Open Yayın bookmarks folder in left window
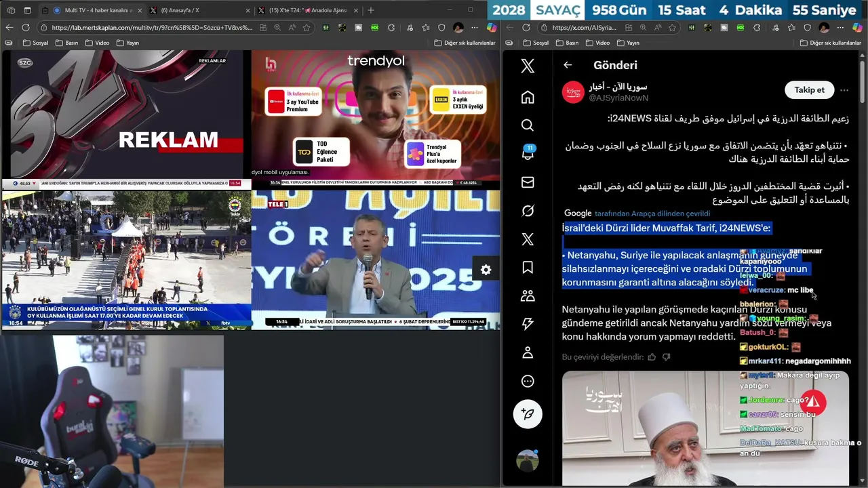This screenshot has height=488, width=868. coord(127,43)
